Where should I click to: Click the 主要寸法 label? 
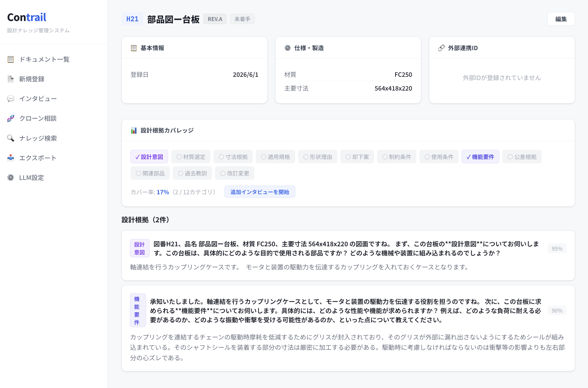[x=296, y=88]
